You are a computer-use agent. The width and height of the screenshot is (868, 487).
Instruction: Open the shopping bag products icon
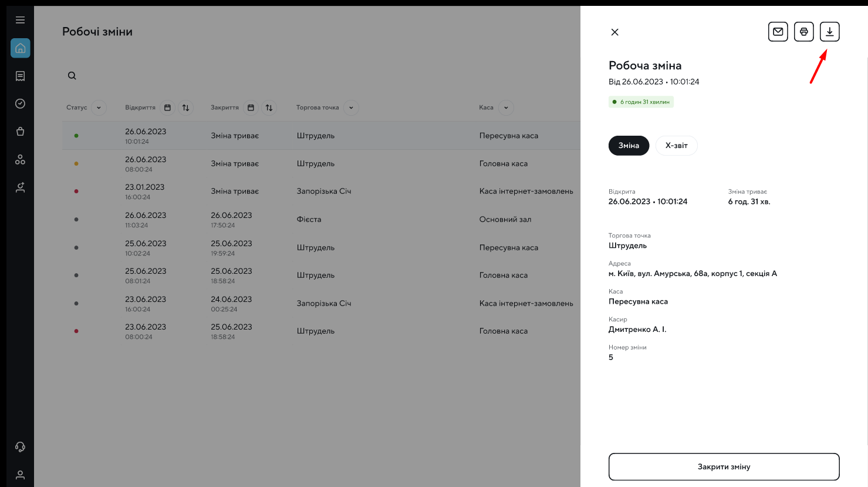point(20,132)
